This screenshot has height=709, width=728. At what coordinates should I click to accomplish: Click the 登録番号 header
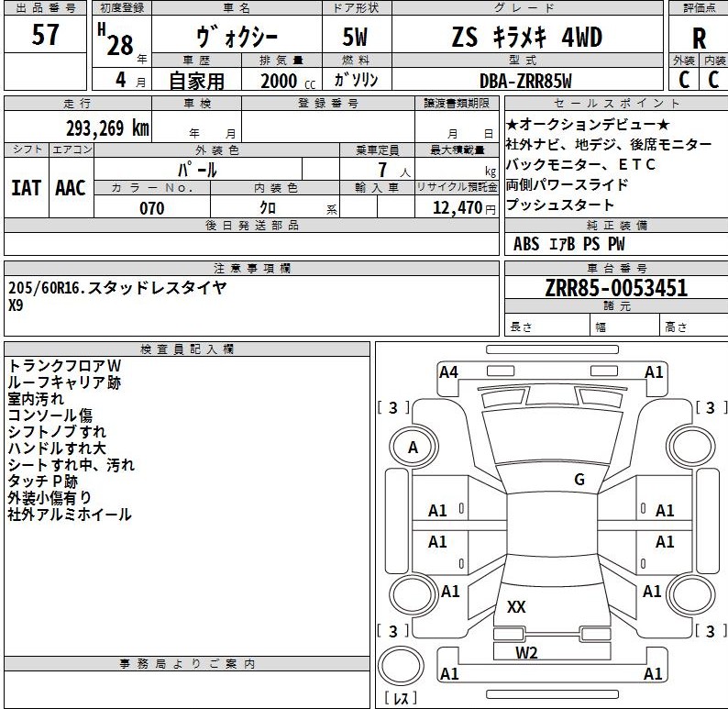tap(328, 103)
